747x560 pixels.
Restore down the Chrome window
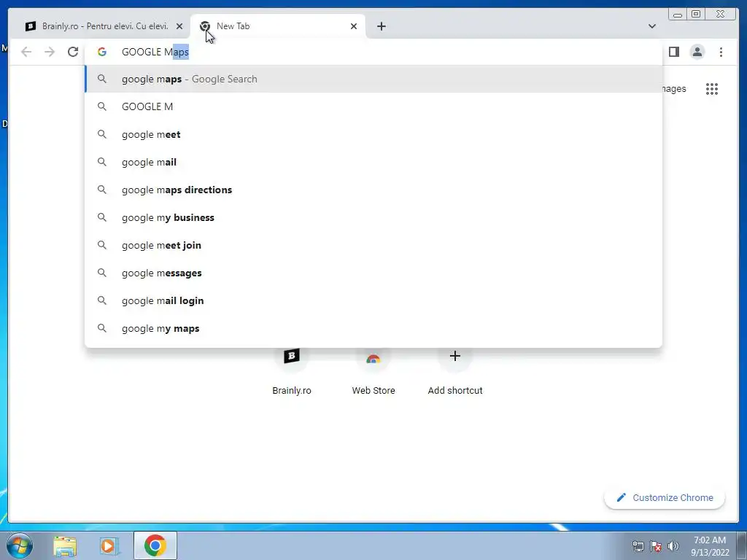point(695,14)
